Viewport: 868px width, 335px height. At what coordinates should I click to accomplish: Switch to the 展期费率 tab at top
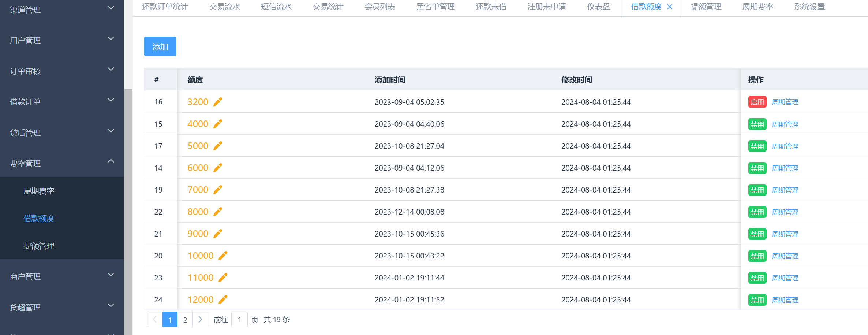click(x=757, y=7)
